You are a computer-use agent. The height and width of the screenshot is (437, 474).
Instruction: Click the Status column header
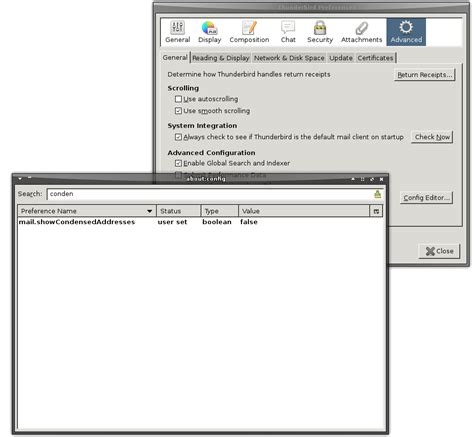point(179,211)
